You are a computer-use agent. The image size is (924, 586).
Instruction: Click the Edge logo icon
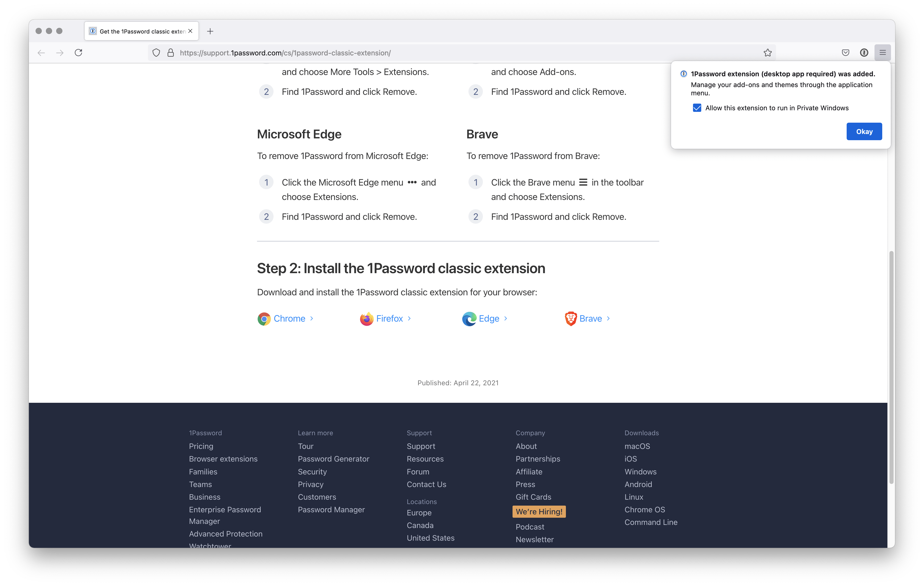469,319
